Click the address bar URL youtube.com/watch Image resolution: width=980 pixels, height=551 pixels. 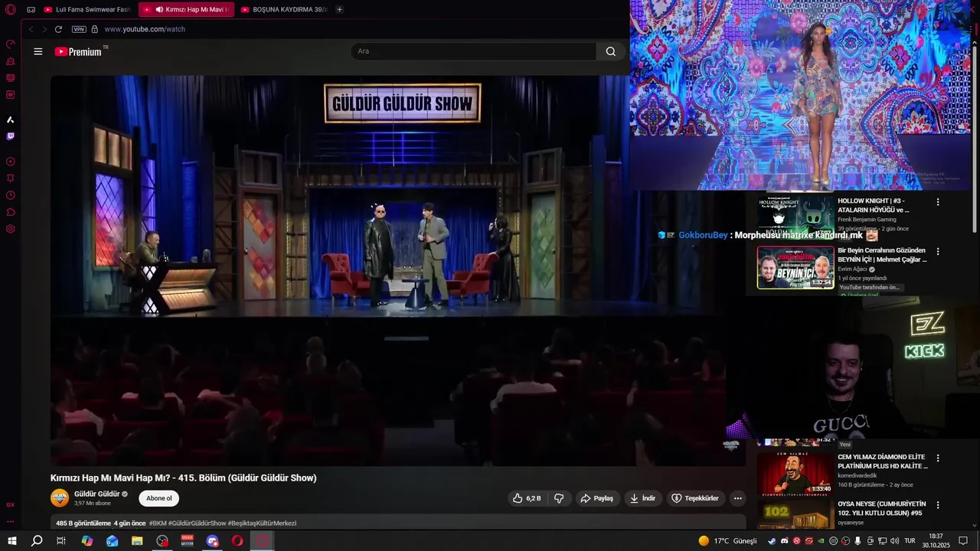coord(145,29)
